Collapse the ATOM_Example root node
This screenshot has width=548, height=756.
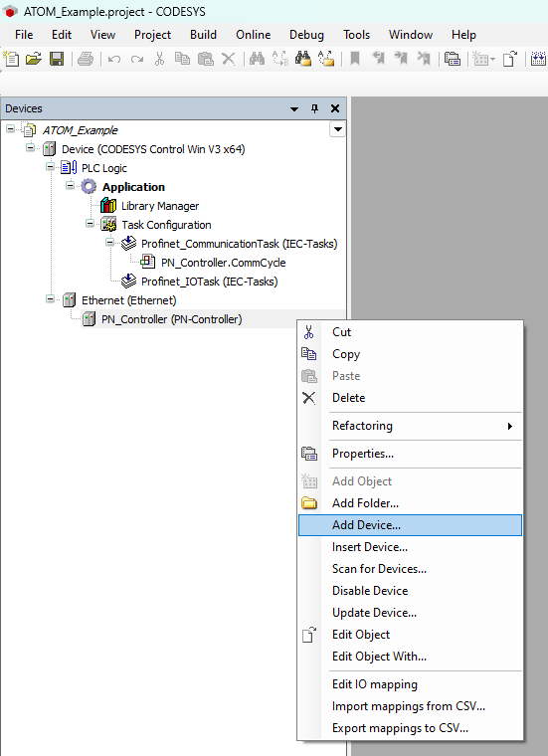tap(11, 129)
